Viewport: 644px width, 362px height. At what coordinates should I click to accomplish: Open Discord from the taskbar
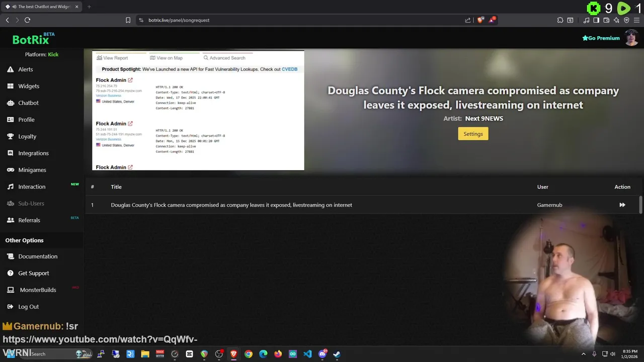(x=323, y=354)
